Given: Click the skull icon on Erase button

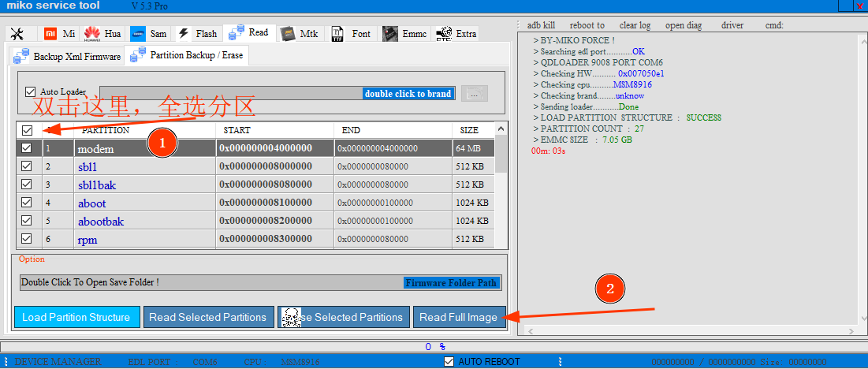Looking at the screenshot, I should pyautogui.click(x=291, y=318).
